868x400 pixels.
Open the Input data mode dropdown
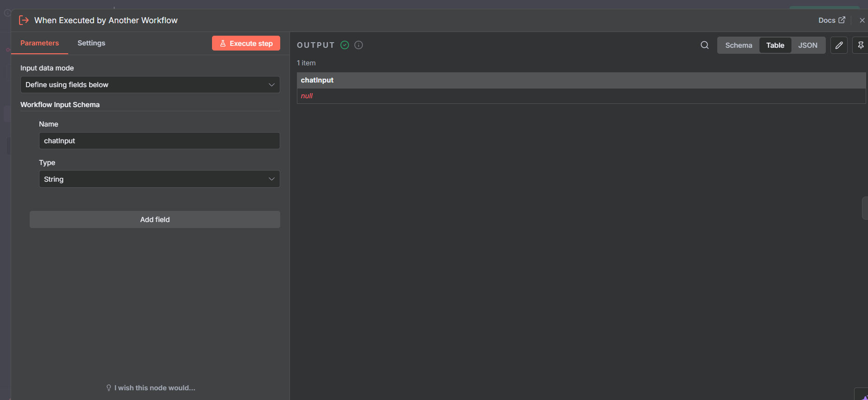(150, 85)
